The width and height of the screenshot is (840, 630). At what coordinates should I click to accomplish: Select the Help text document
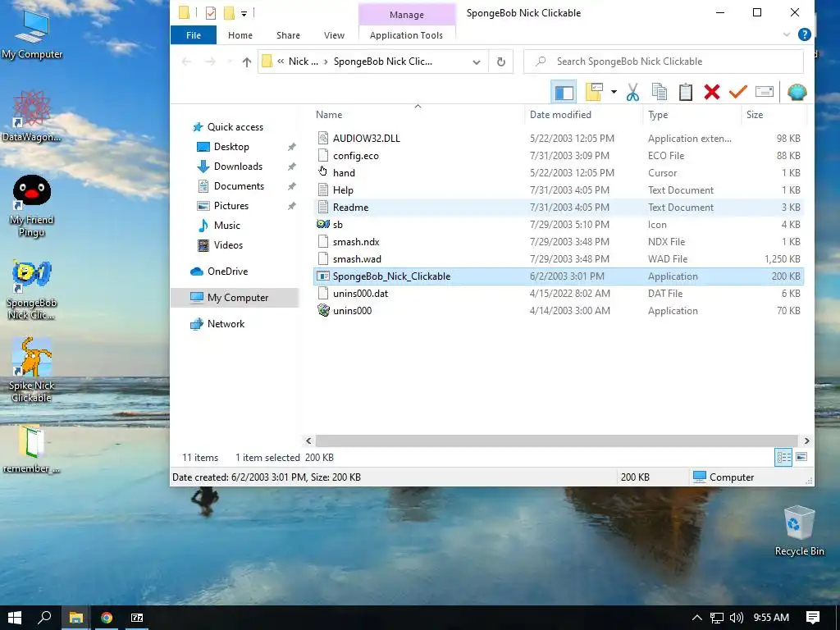pyautogui.click(x=559, y=190)
